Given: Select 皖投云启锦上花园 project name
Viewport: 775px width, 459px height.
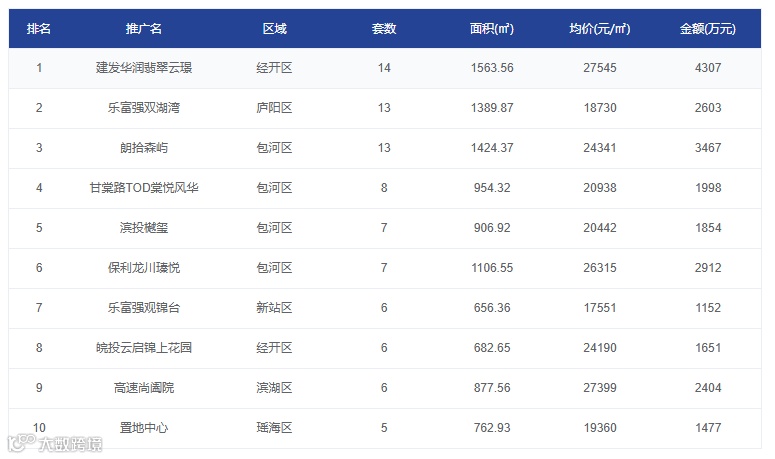Looking at the screenshot, I should [144, 348].
